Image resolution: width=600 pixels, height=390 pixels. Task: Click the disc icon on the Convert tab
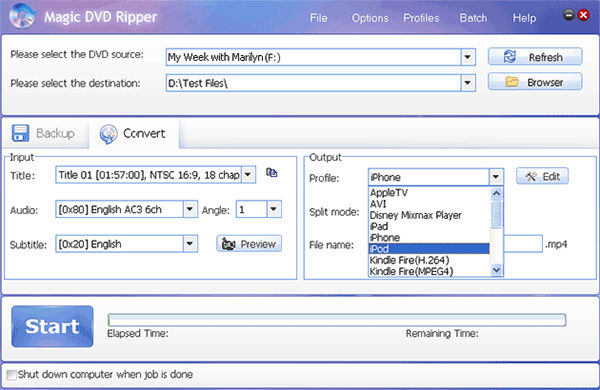[x=108, y=134]
